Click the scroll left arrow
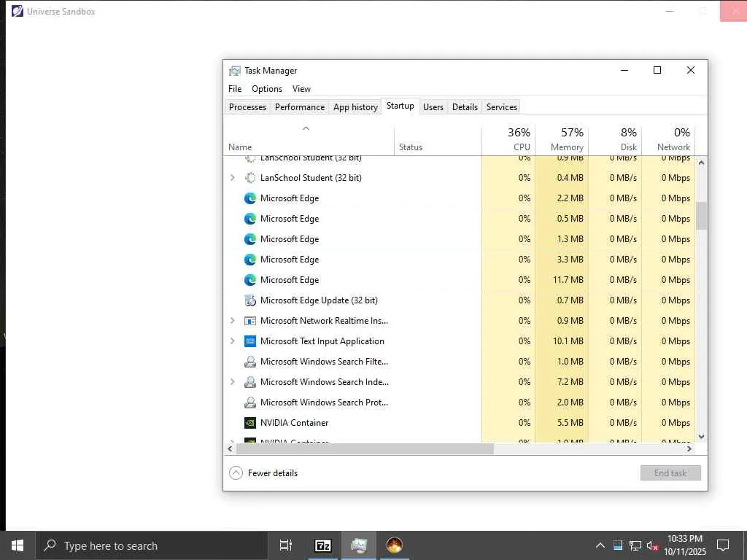 point(230,448)
